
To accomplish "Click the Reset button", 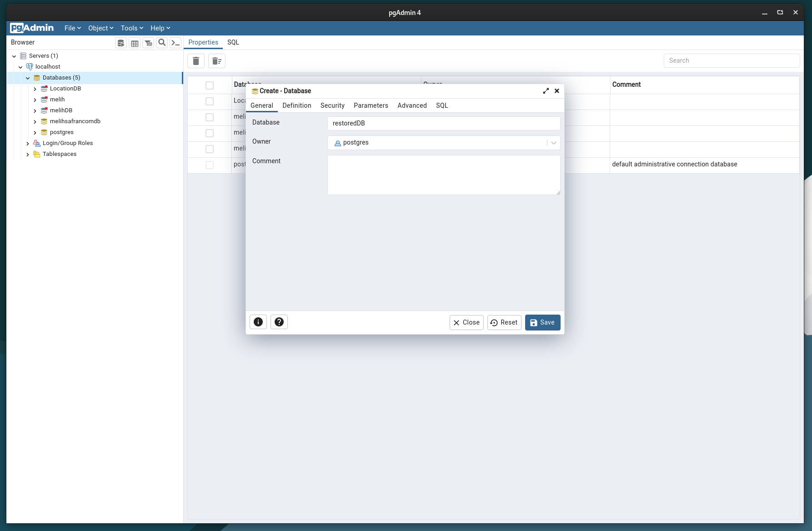I will tap(504, 322).
